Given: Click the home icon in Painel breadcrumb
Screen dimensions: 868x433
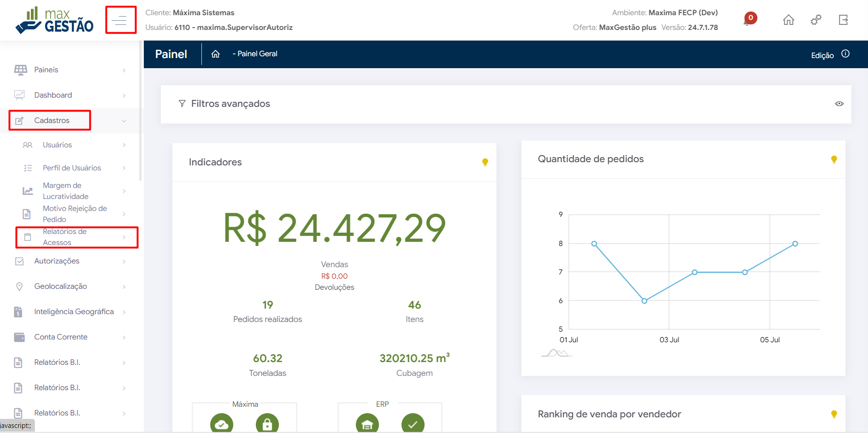Looking at the screenshot, I should pos(215,54).
